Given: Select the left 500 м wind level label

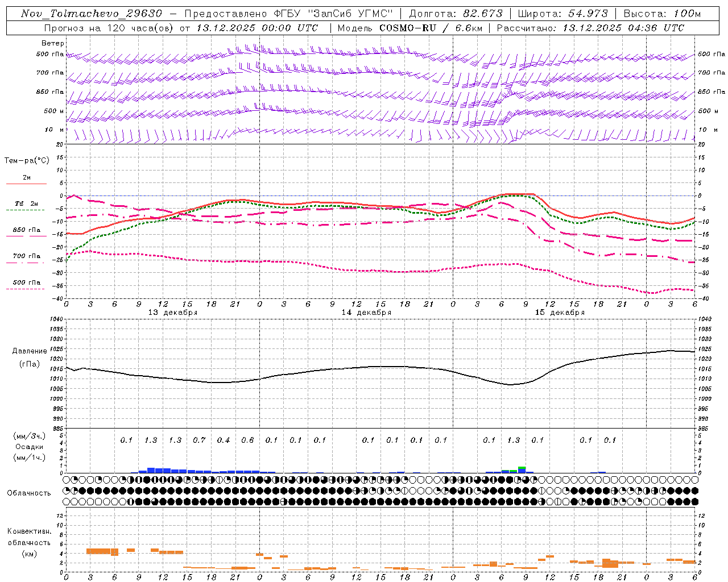Looking at the screenshot, I should (x=54, y=111).
